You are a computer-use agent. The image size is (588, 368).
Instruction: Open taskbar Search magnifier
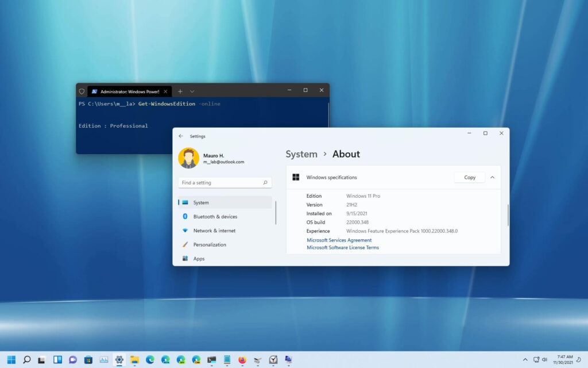click(x=26, y=360)
